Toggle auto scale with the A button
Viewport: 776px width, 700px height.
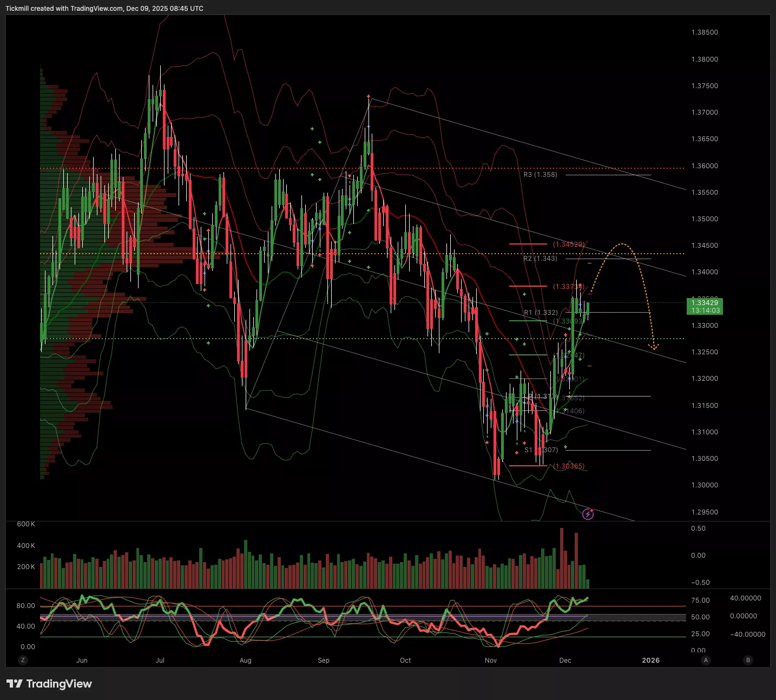point(706,660)
